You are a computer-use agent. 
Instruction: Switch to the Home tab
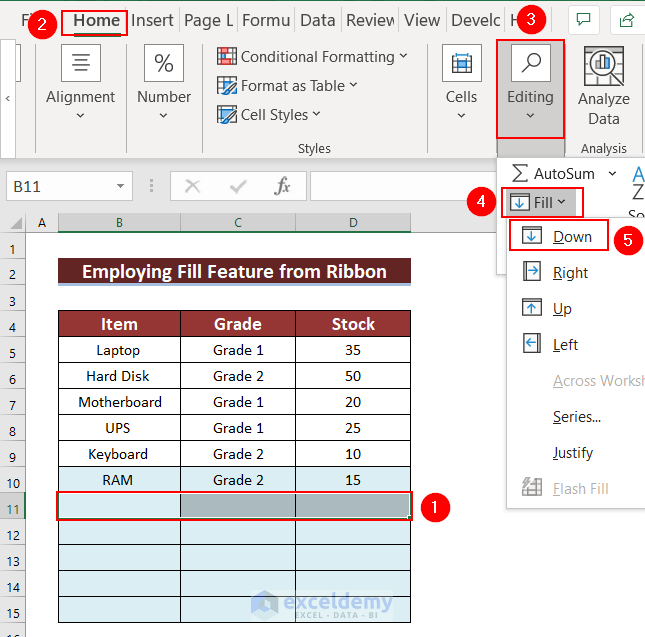click(x=97, y=20)
